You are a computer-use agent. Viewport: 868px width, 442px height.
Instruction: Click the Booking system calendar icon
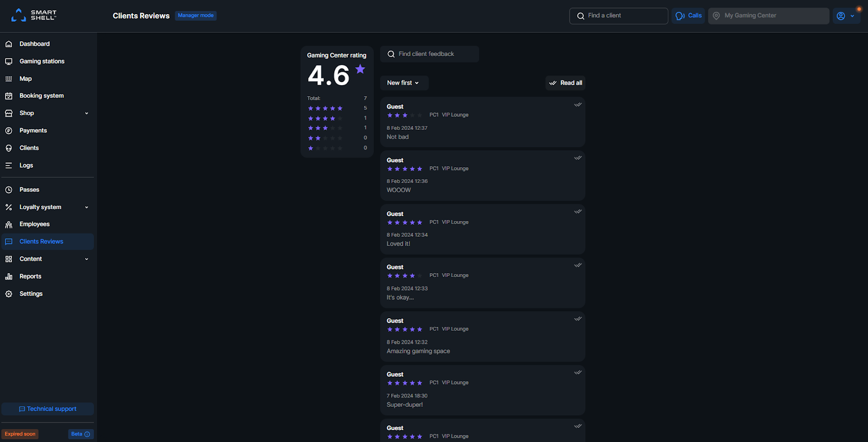(9, 96)
